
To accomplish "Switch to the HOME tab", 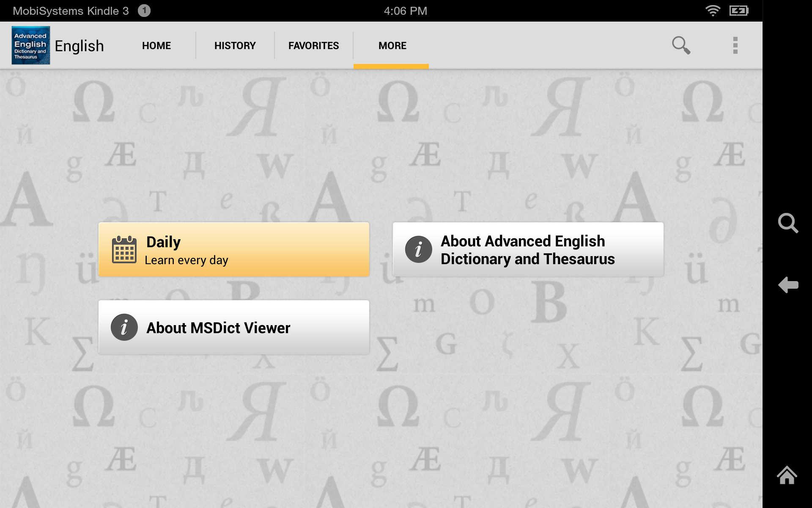I will click(156, 45).
